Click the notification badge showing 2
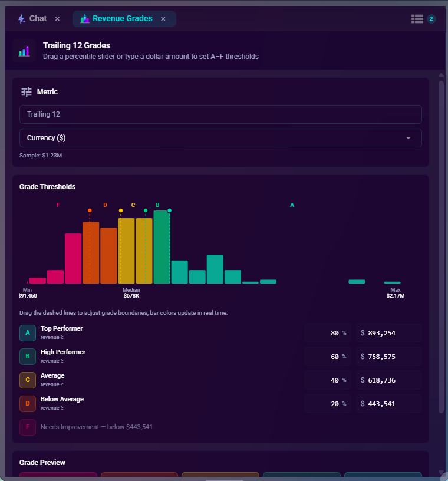 431,19
